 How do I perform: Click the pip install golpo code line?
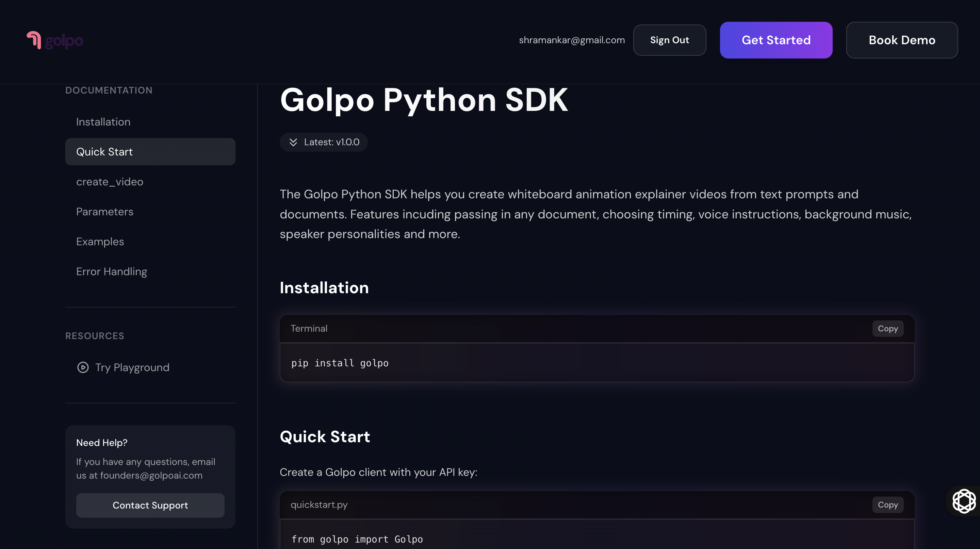340,363
